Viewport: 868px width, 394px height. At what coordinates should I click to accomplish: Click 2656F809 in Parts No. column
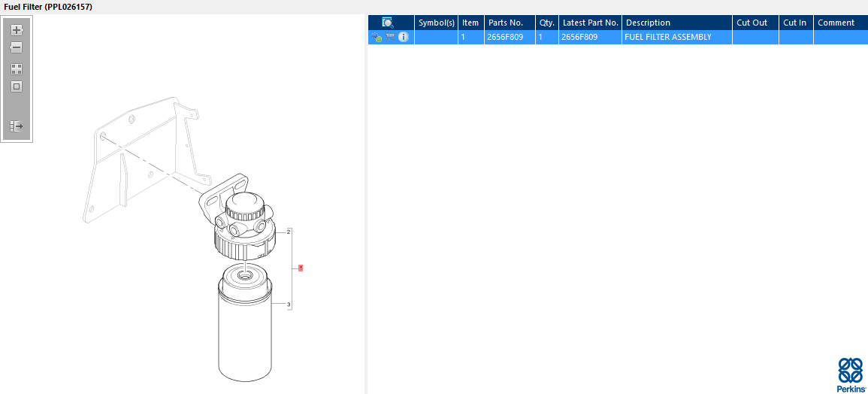point(510,37)
